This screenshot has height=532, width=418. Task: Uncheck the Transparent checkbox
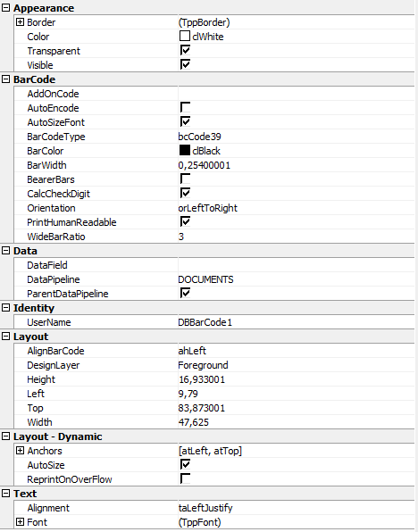pyautogui.click(x=185, y=51)
